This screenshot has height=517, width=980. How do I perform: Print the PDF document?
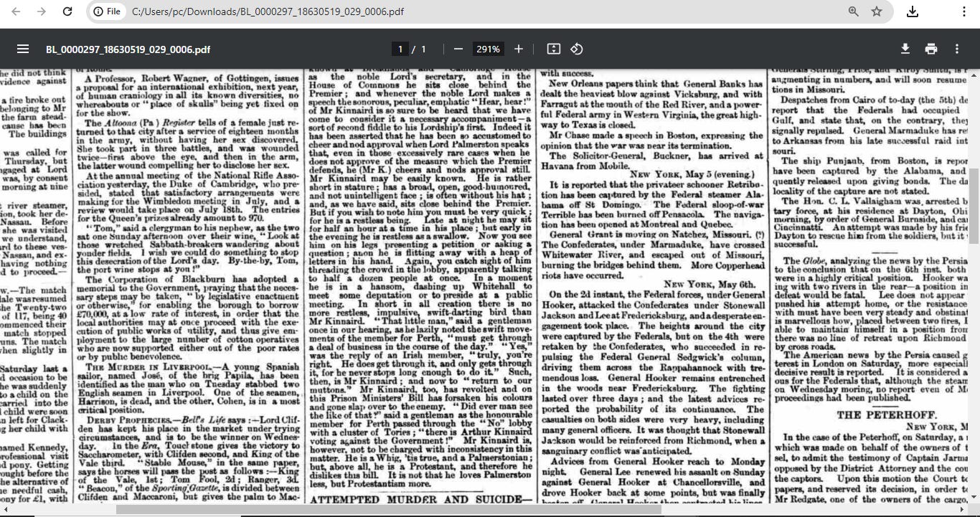point(931,49)
